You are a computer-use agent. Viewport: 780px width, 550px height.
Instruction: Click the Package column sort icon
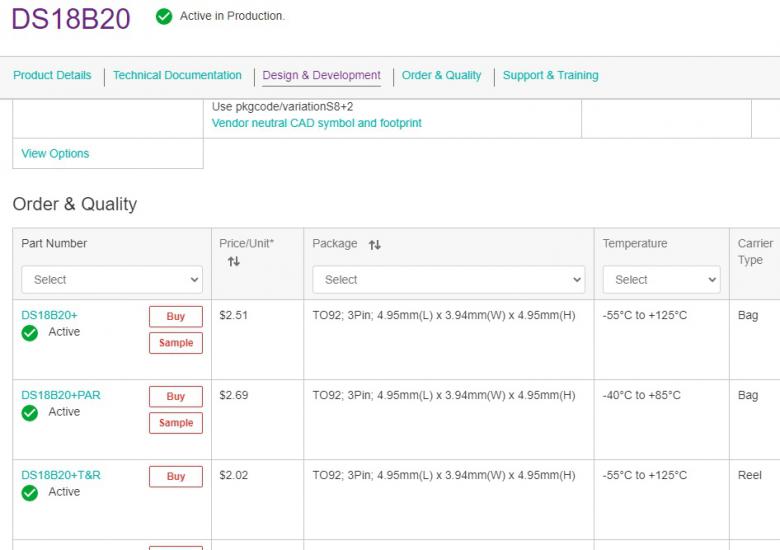[x=375, y=245]
